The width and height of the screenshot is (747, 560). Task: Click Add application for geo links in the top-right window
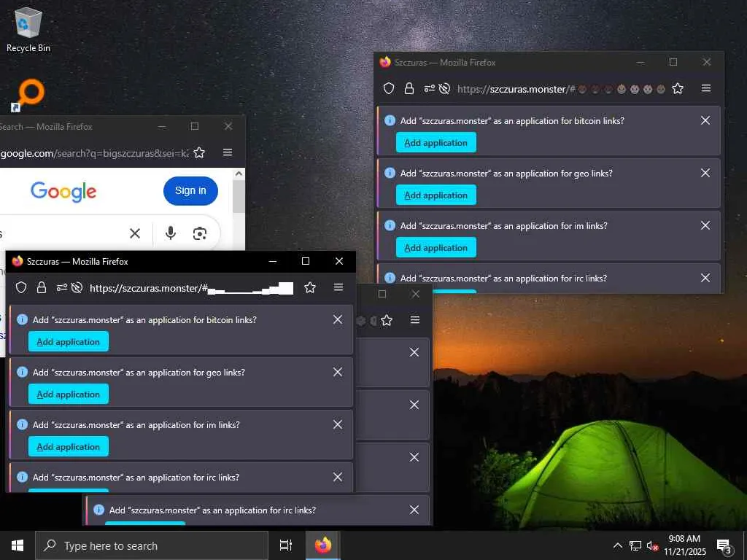pos(436,195)
